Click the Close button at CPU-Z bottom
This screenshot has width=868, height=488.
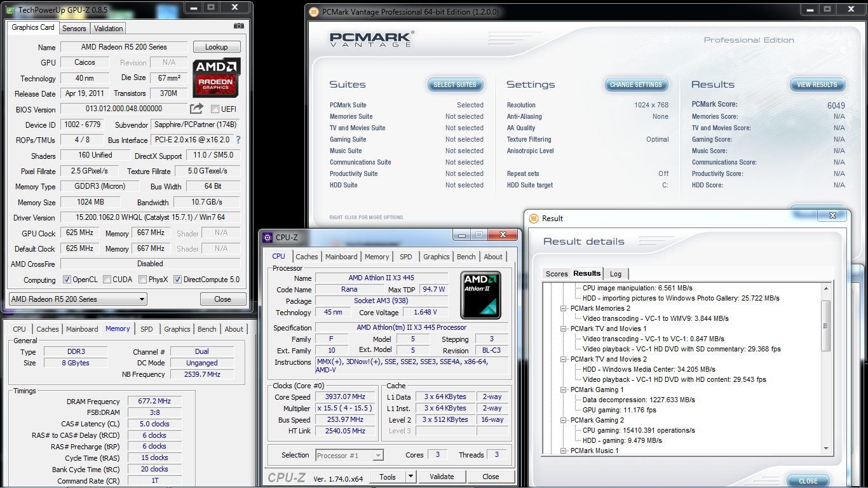(x=491, y=477)
